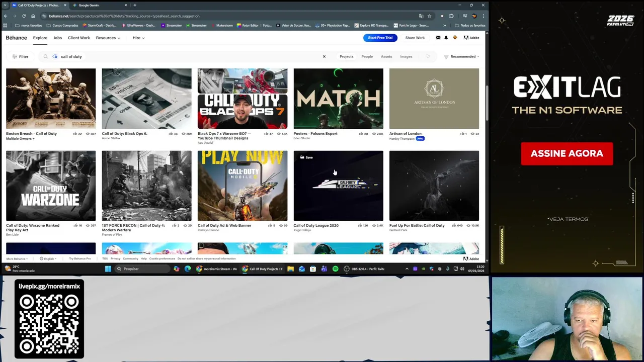This screenshot has height=362, width=644.
Task: Expand the Hire menu
Action: [x=138, y=38]
